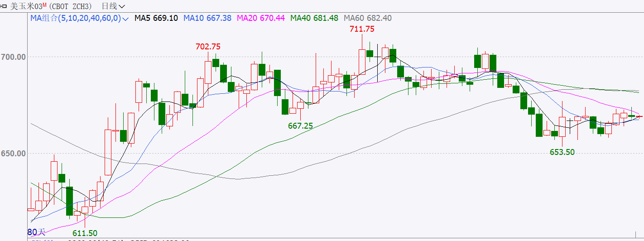This screenshot has height=241, width=644.
Task: Select the MA20 670.44 readout
Action: click(261, 18)
